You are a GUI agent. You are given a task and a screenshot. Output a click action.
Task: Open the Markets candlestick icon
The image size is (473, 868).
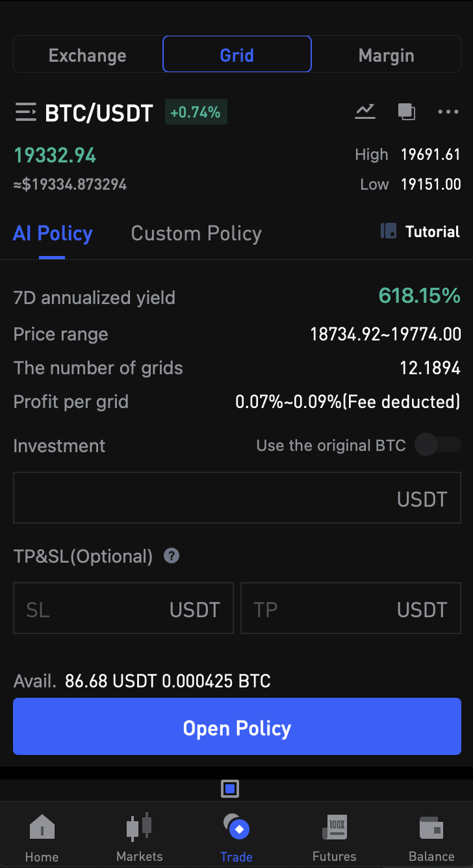[x=139, y=827]
